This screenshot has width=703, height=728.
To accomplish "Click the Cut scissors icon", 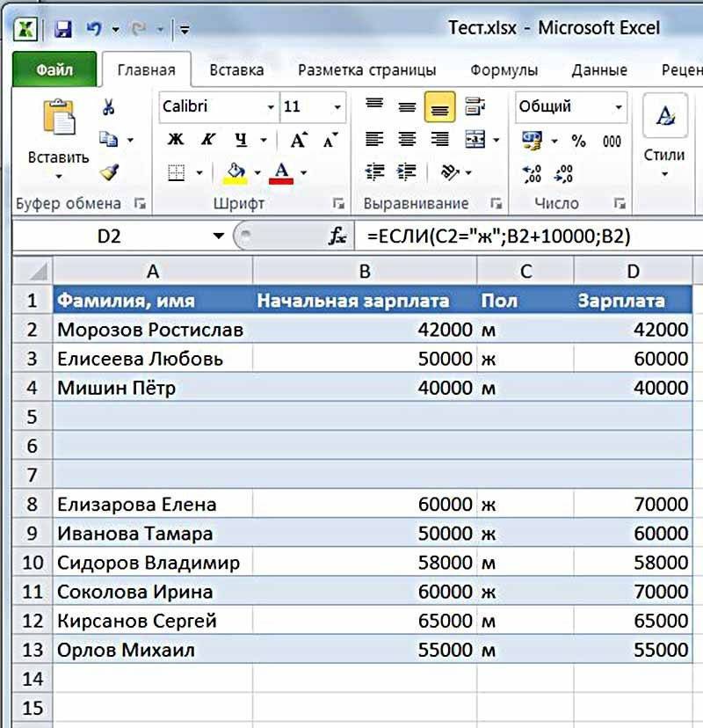I will pyautogui.click(x=109, y=107).
